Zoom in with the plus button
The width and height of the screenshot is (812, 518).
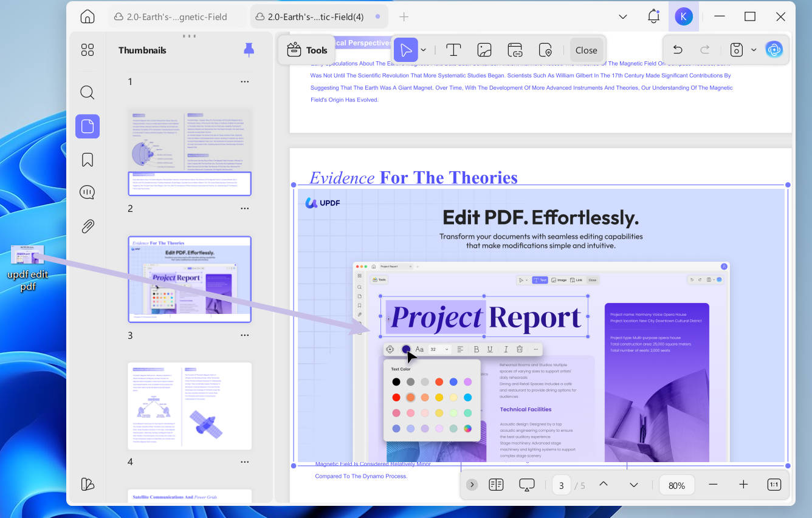[x=743, y=485]
